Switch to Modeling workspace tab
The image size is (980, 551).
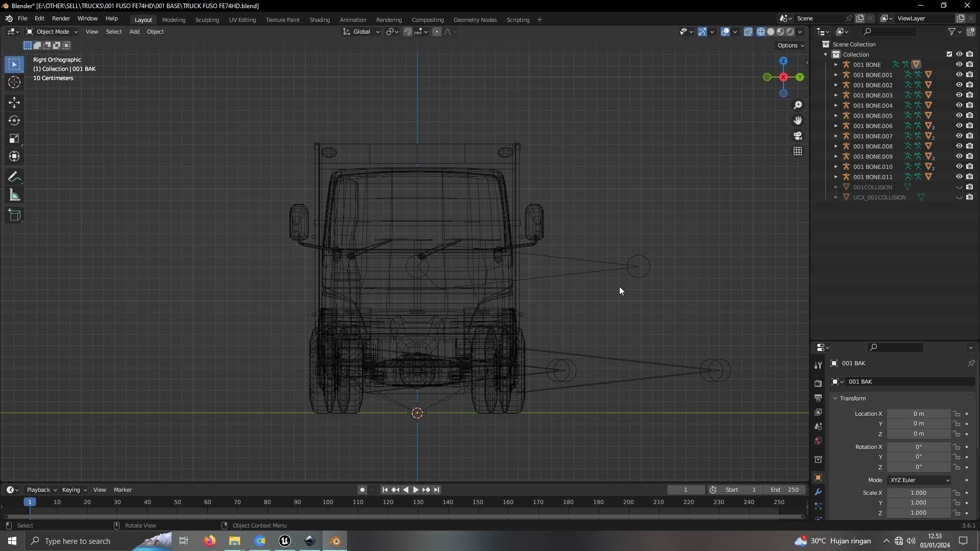(174, 20)
